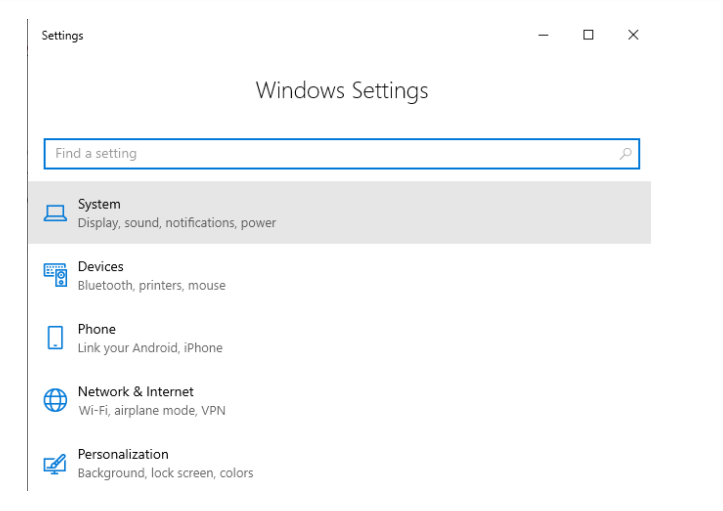
Task: Go to Network & Internet settings
Action: tap(340, 400)
